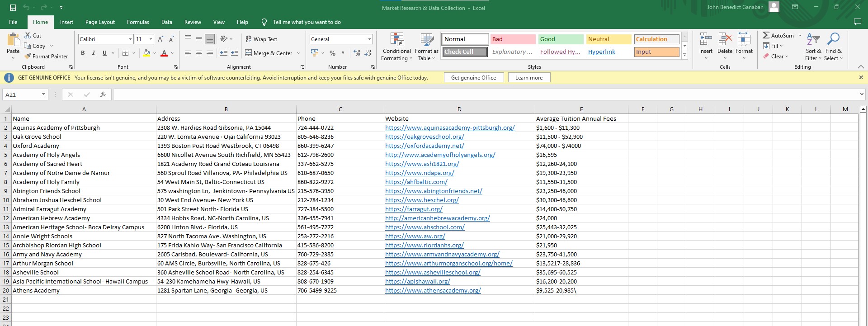This screenshot has height=326, width=868.
Task: Click the Insert Function fx icon
Action: (x=103, y=94)
